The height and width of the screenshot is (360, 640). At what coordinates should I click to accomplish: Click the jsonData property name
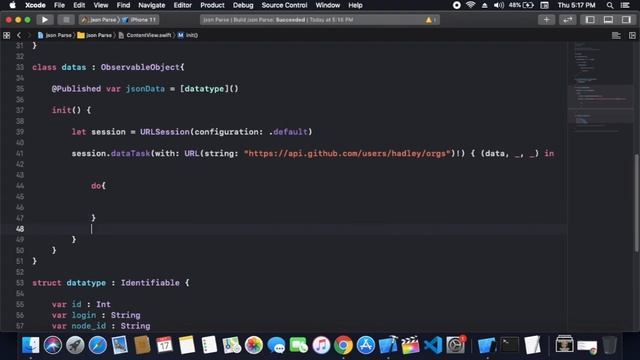point(145,89)
